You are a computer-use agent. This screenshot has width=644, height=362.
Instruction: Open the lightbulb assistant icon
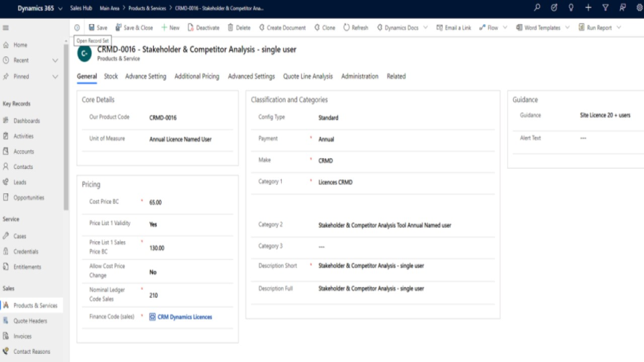click(x=571, y=8)
